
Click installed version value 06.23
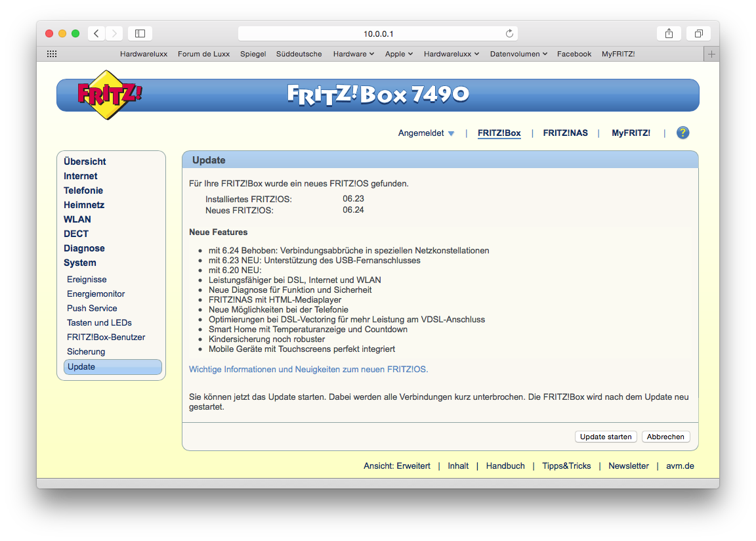coord(354,199)
